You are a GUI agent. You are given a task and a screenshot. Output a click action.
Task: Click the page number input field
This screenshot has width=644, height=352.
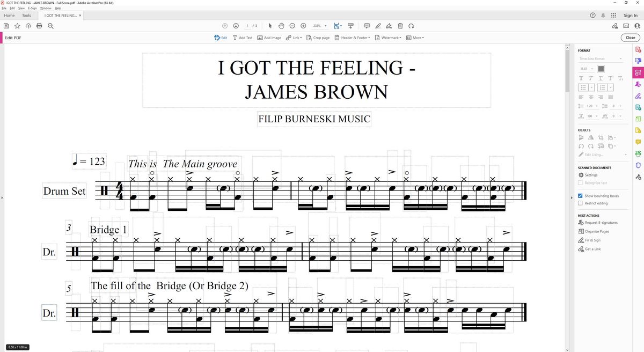[x=247, y=26]
